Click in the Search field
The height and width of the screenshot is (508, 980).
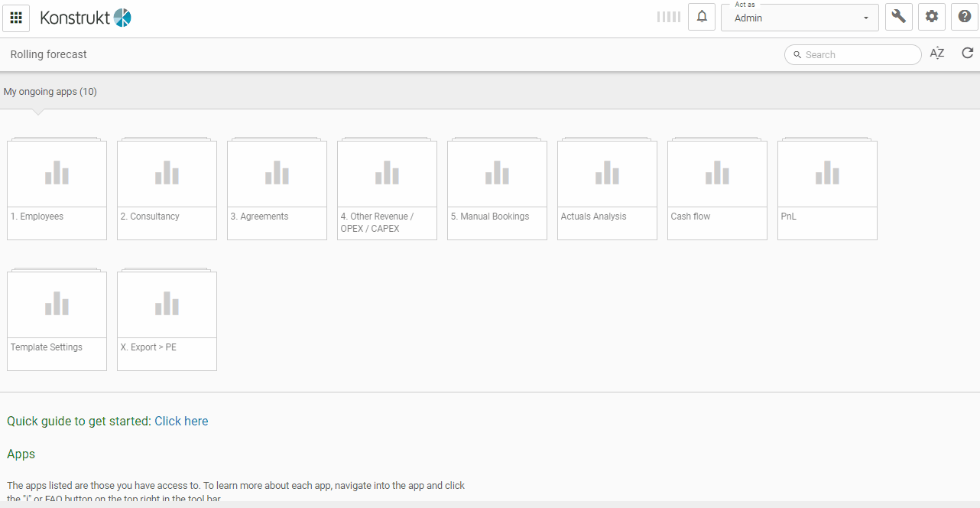click(858, 55)
